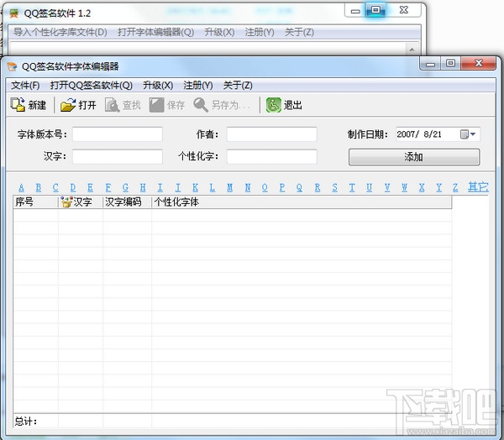Click the letter Z index link

pyautogui.click(x=455, y=187)
